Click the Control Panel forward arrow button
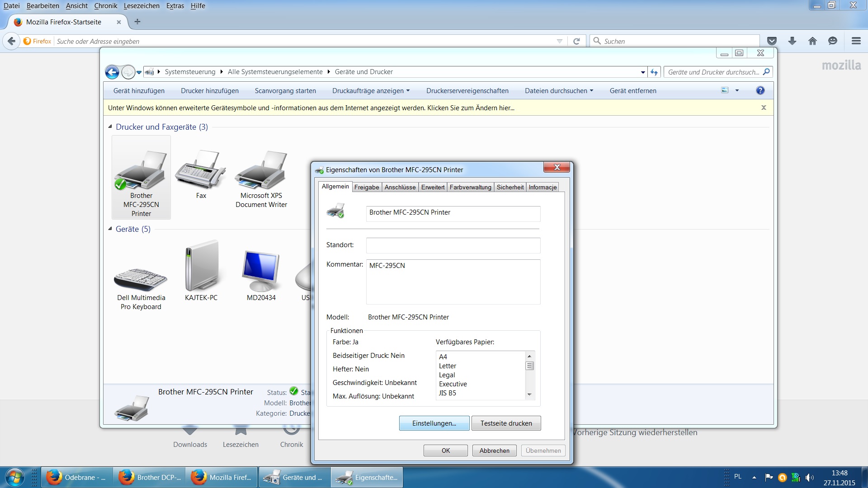The width and height of the screenshot is (868, 488). click(x=128, y=72)
